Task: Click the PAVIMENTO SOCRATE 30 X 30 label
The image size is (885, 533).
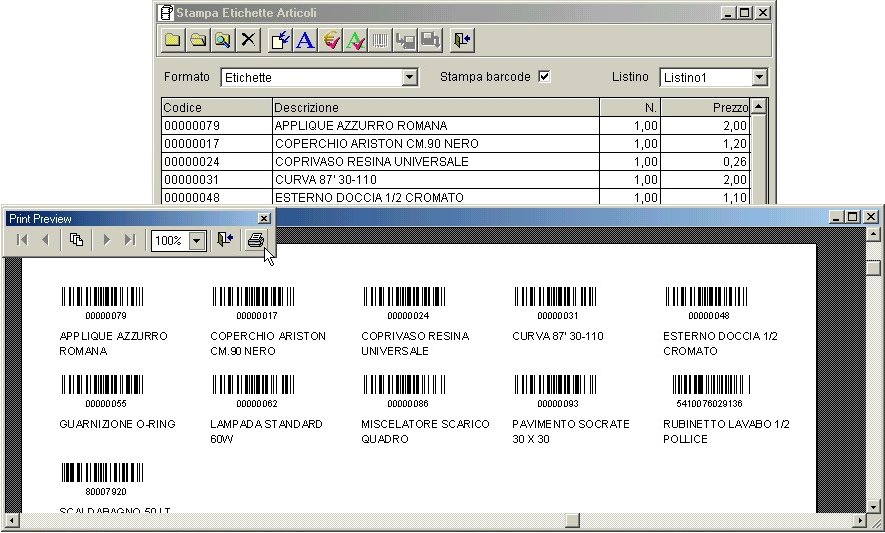Action: [571, 431]
